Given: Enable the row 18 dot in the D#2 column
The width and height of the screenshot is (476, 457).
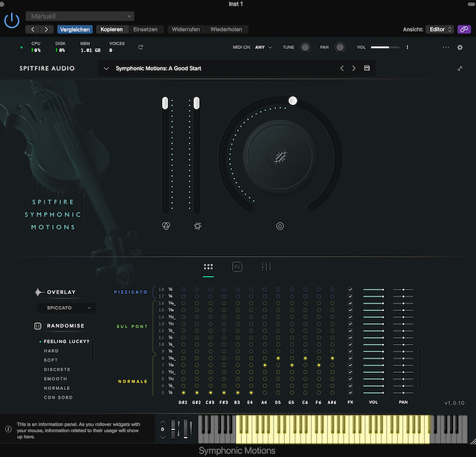Looking at the screenshot, I should (184, 290).
